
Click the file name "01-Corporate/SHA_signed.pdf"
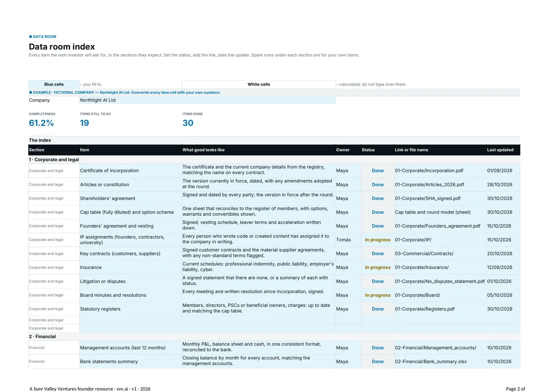(428, 198)
